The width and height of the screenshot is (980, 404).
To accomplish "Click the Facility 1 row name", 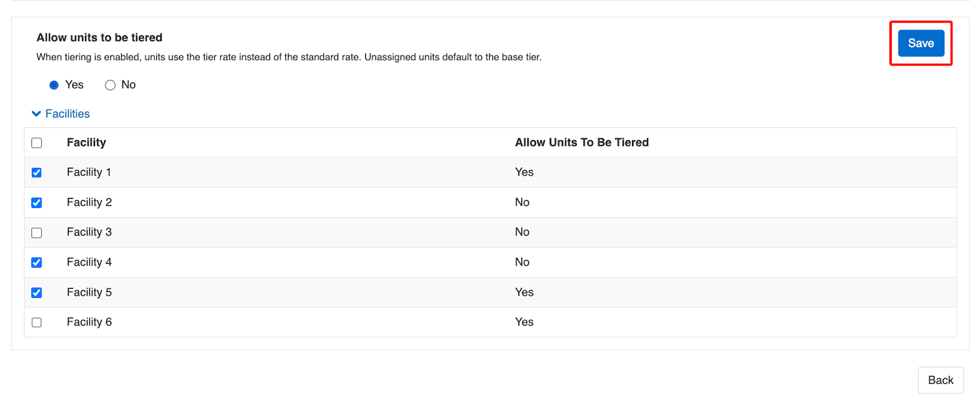I will click(89, 173).
